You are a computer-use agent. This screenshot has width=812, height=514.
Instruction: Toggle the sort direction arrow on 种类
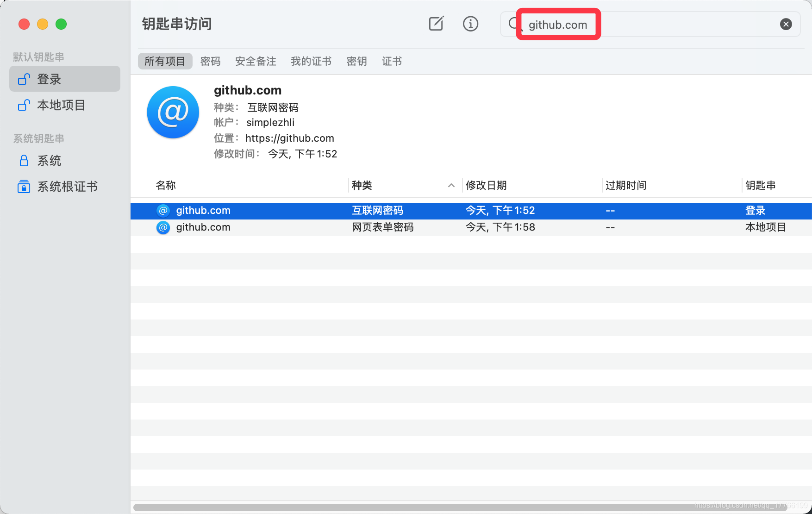point(451,185)
